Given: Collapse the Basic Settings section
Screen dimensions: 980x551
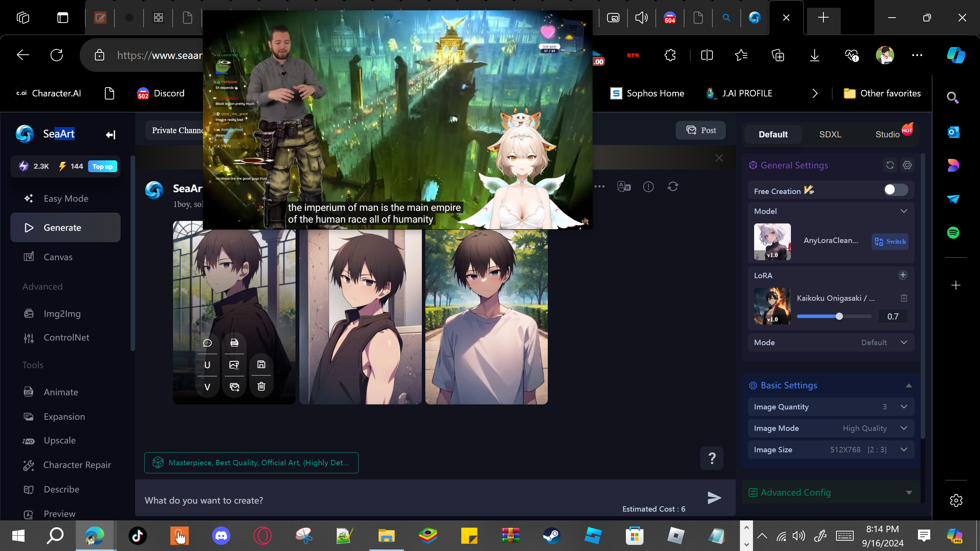Looking at the screenshot, I should (909, 386).
